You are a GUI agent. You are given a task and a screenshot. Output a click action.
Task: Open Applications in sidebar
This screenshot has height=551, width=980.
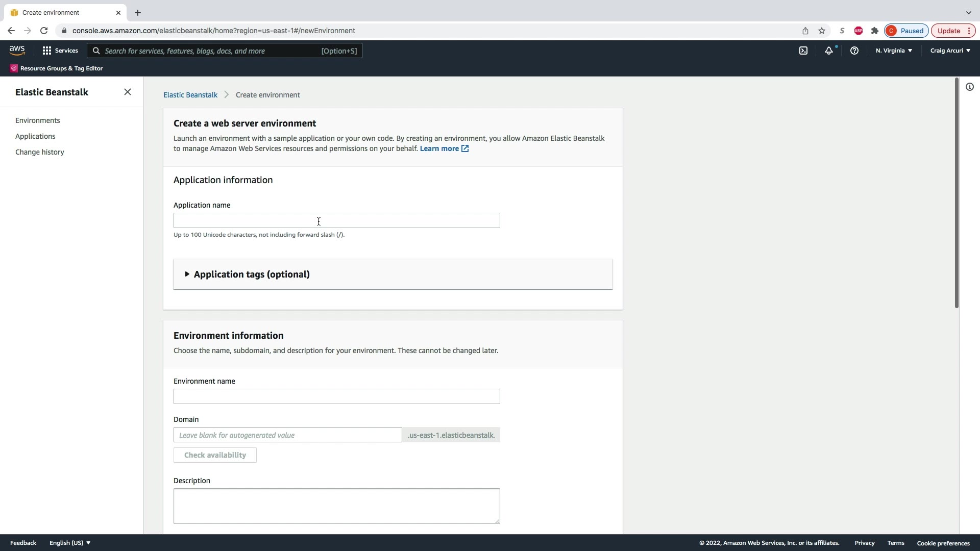coord(35,136)
